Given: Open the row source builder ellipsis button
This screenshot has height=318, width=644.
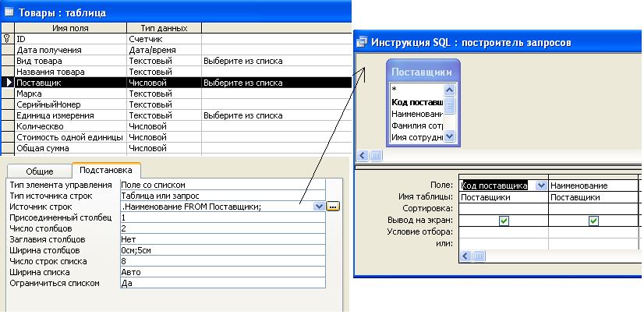Looking at the screenshot, I should point(333,207).
